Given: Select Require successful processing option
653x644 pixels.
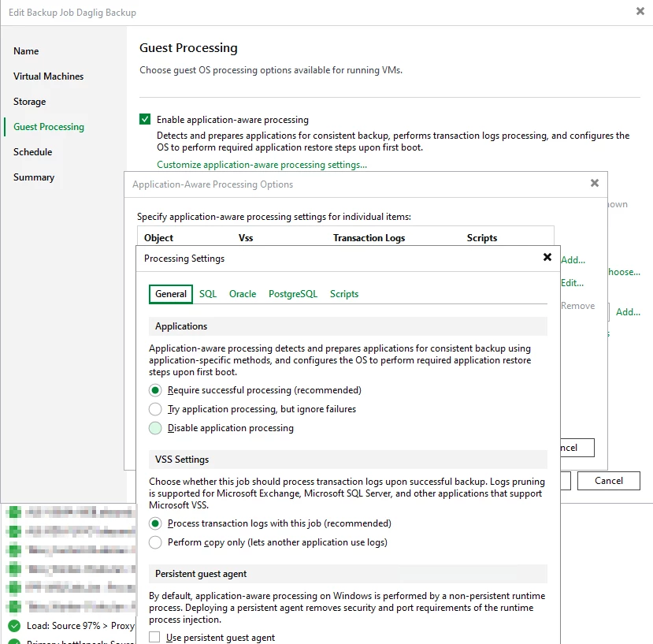Looking at the screenshot, I should [155, 390].
